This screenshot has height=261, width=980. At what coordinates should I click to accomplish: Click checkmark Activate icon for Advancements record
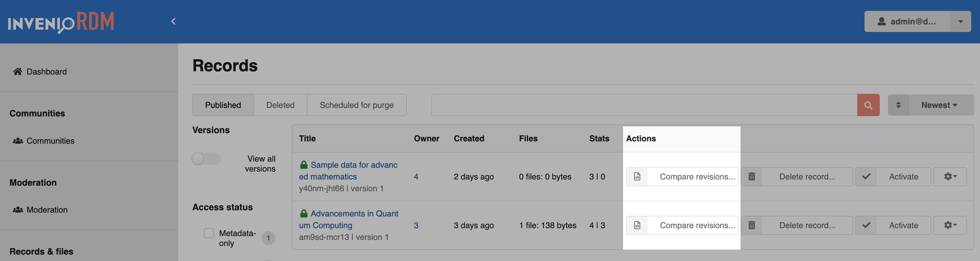click(x=866, y=225)
